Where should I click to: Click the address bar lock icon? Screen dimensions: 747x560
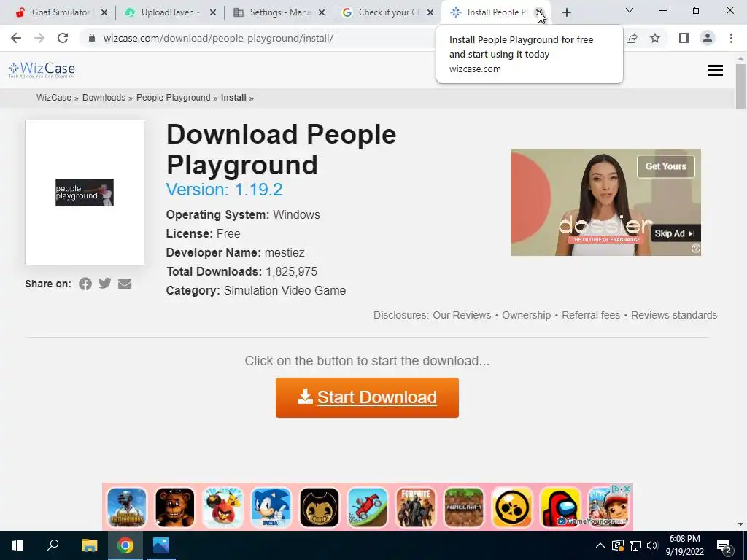coord(92,38)
